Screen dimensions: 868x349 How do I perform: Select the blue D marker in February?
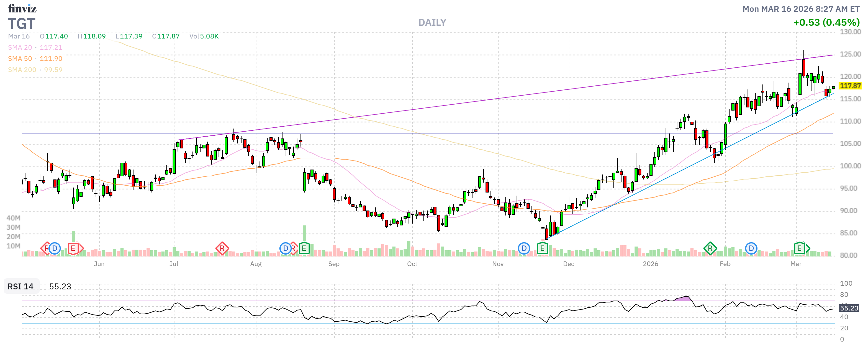coord(751,249)
